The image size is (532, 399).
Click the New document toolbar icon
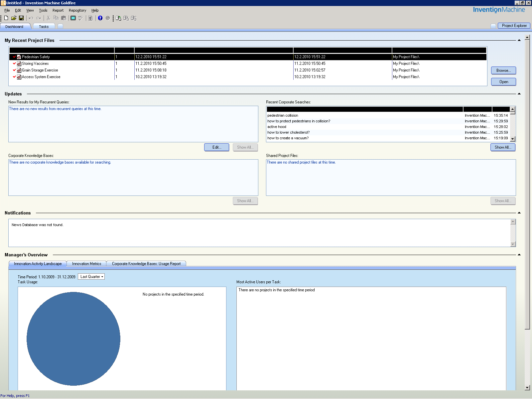6,18
